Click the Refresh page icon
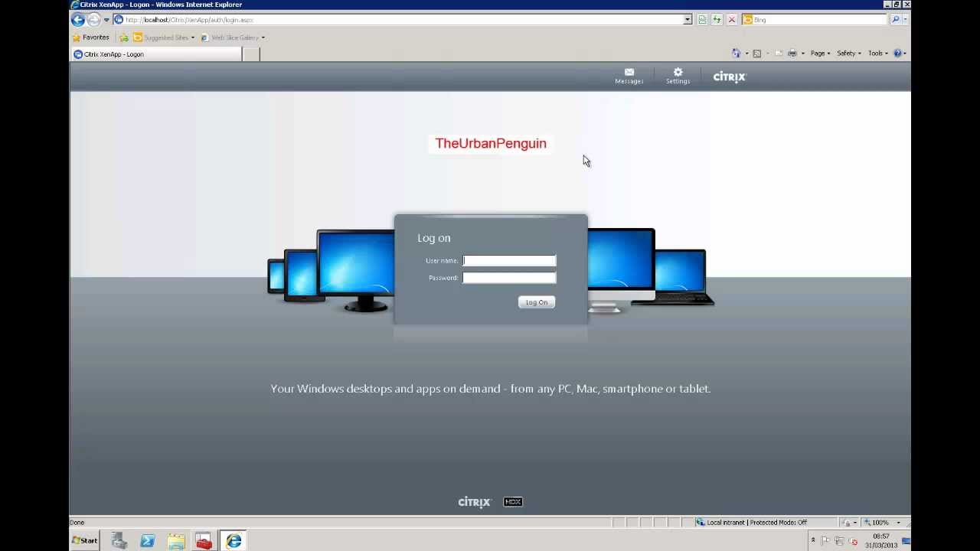 [717, 20]
